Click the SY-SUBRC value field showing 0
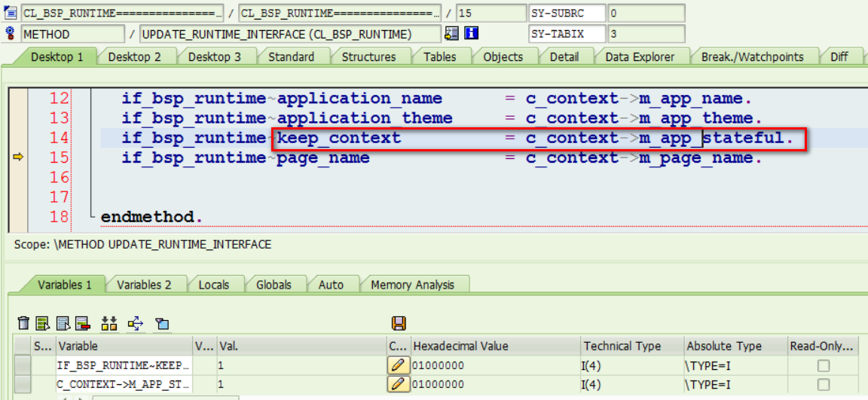The image size is (868, 400). coord(646,13)
